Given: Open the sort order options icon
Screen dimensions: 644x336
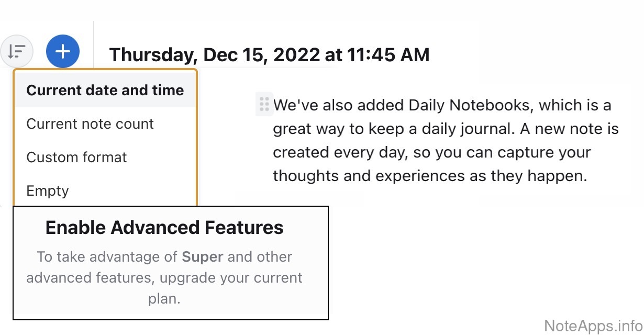Looking at the screenshot, I should coord(17,51).
